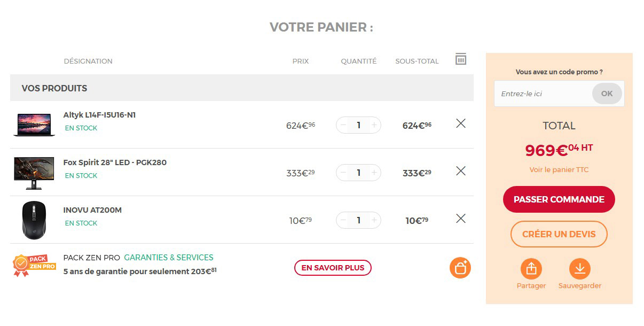Focus the promo code input field
This screenshot has height=326, width=644.
(x=543, y=94)
